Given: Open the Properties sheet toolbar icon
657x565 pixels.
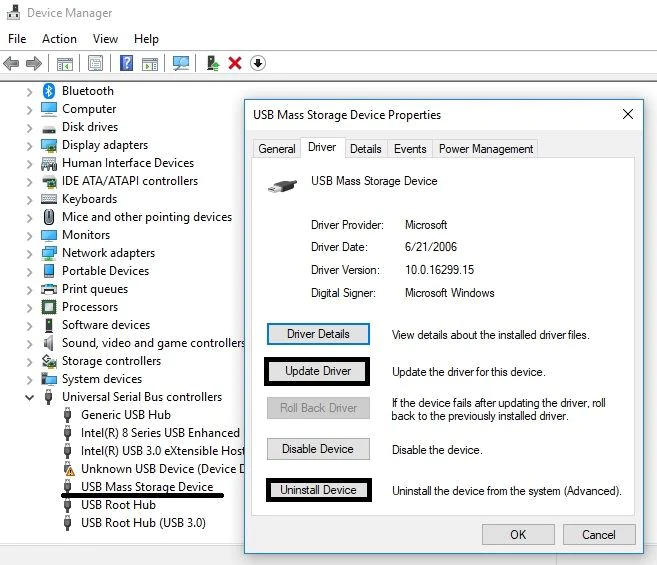Looking at the screenshot, I should (x=96, y=64).
